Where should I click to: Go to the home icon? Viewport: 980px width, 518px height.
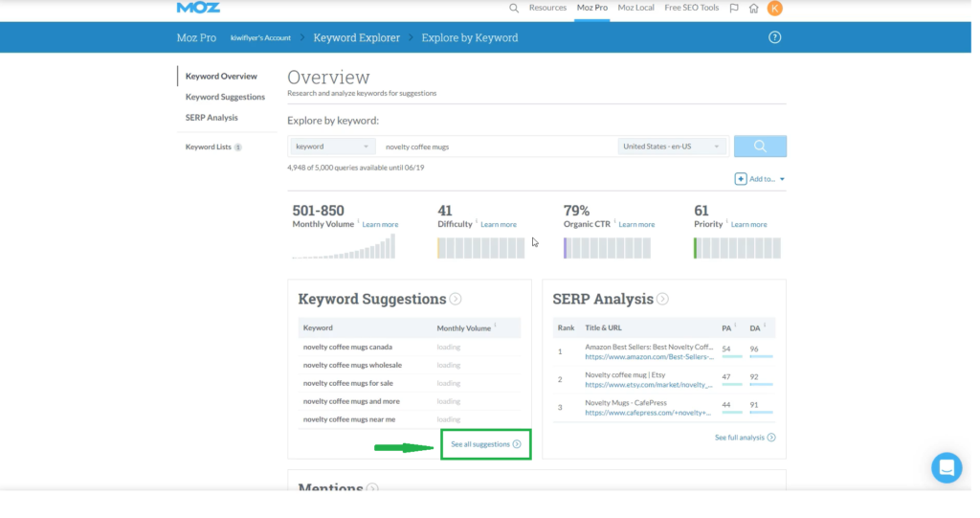754,8
